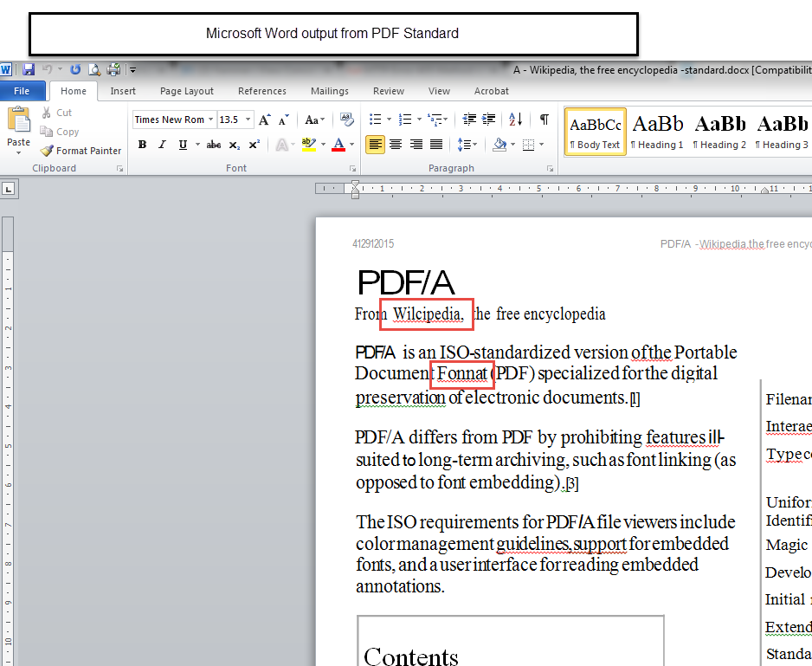This screenshot has height=666, width=812.
Task: Increase paragraph indent
Action: (490, 120)
